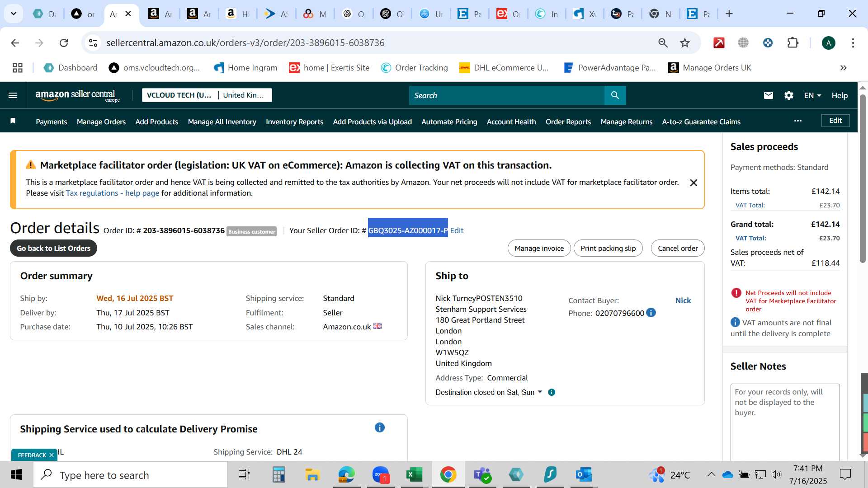Screen dimensions: 868x488
Task: Open A-to-z Guarantee Claims
Action: pyautogui.click(x=701, y=122)
